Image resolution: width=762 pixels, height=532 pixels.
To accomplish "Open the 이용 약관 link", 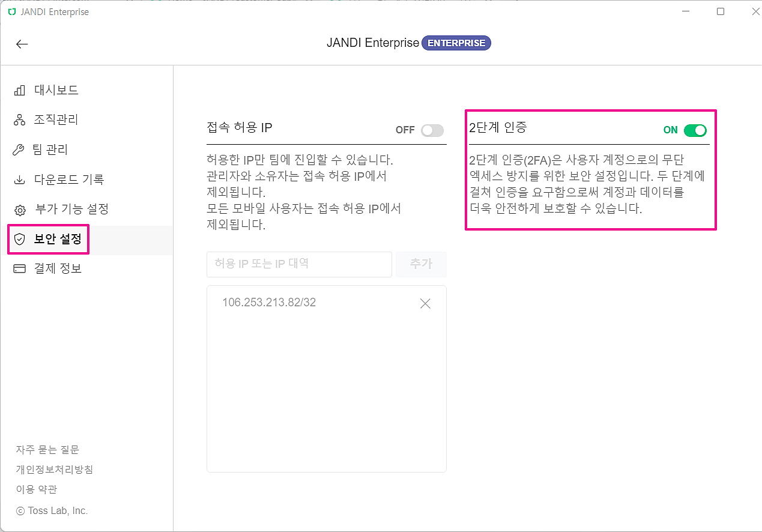I will [37, 489].
